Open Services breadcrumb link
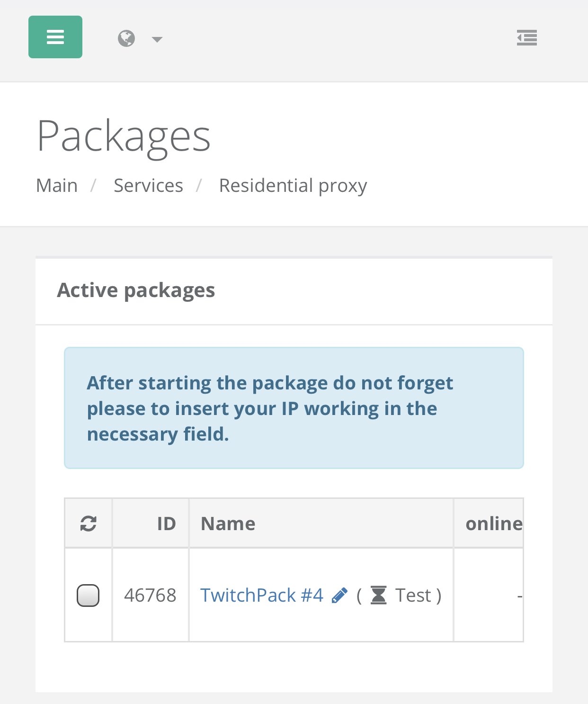The image size is (588, 704). (148, 186)
